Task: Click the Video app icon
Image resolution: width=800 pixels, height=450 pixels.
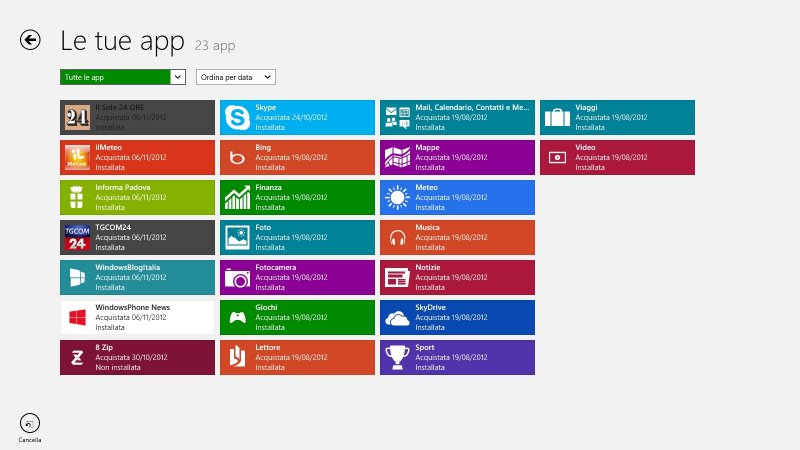Action: click(557, 157)
